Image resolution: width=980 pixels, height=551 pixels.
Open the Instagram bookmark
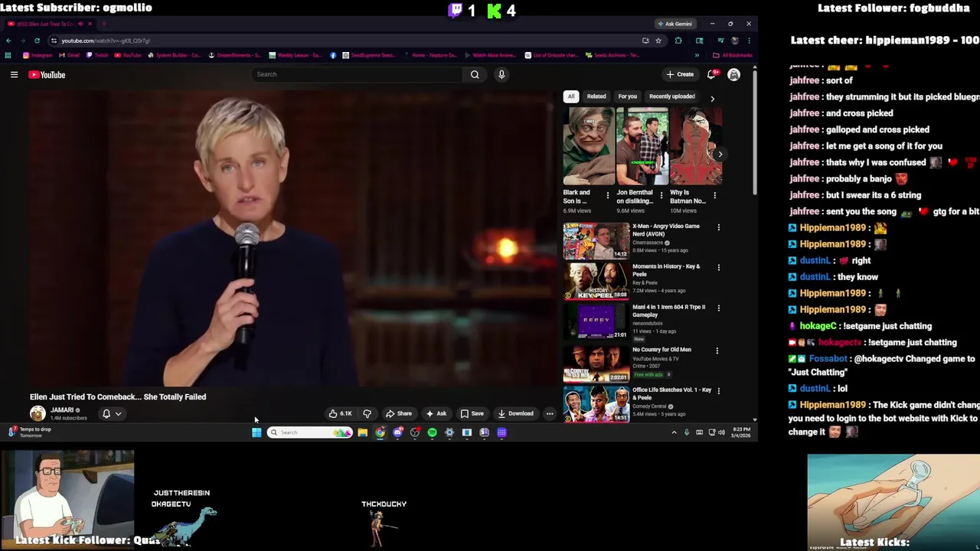click(38, 55)
